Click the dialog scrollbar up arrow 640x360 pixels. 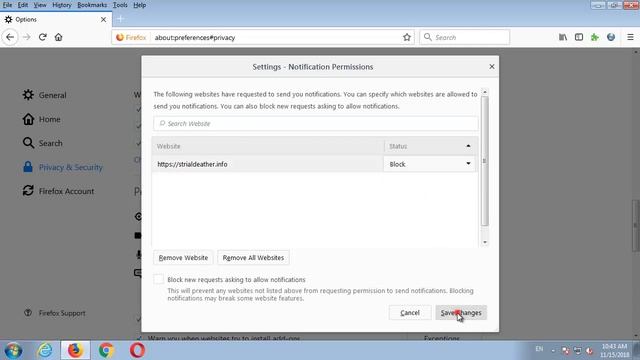pyautogui.click(x=485, y=92)
